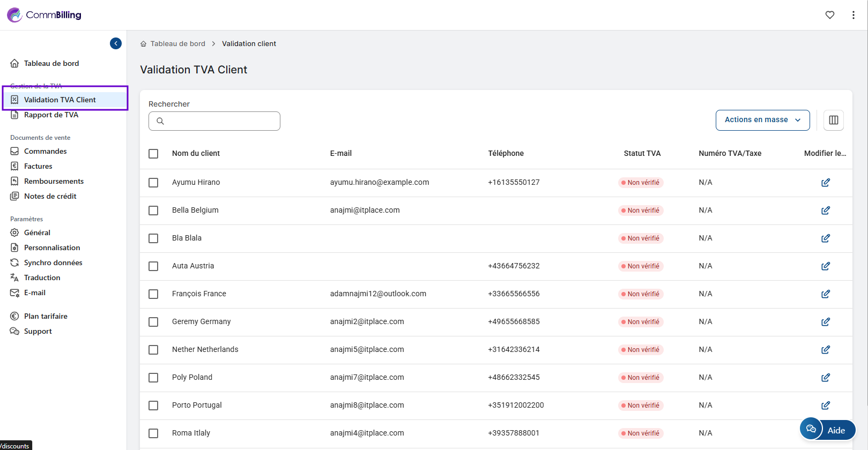Open edit for François France

(825, 294)
